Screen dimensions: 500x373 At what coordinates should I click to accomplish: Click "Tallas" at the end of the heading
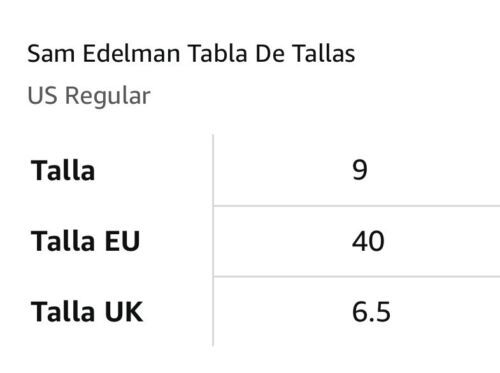pos(324,54)
